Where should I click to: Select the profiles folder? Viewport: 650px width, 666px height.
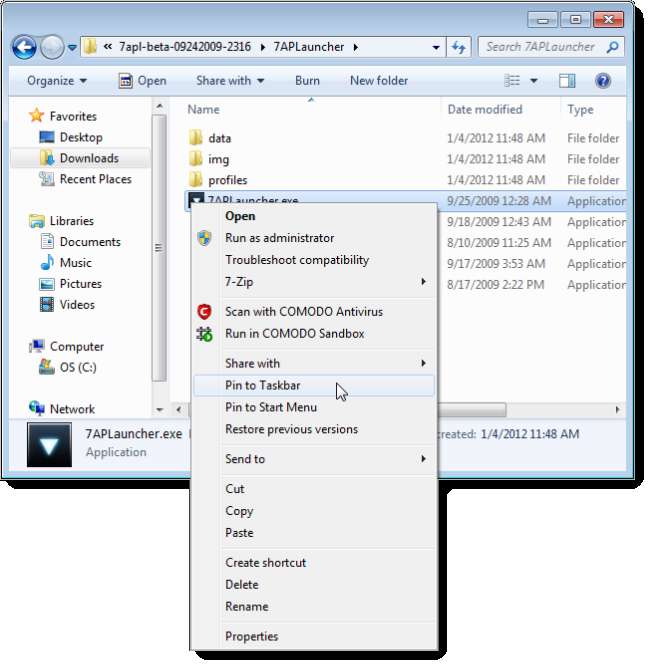(x=227, y=180)
